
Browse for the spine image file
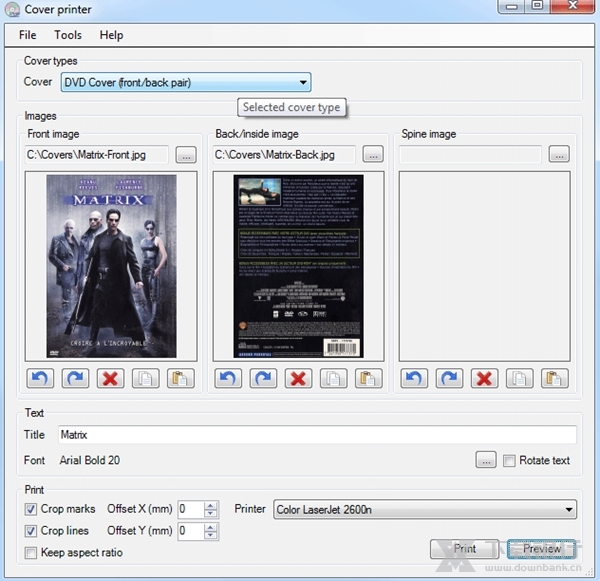coord(559,154)
